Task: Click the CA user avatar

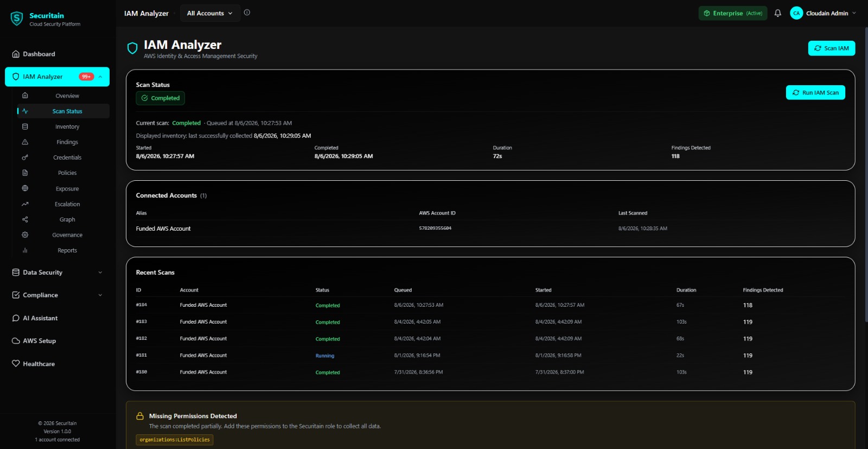Action: [796, 13]
